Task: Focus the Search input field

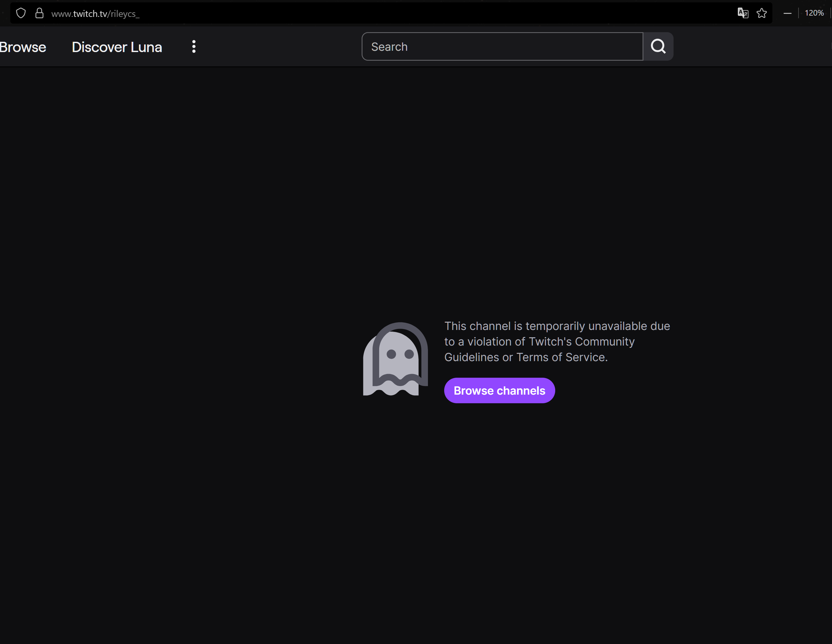Action: click(x=502, y=46)
